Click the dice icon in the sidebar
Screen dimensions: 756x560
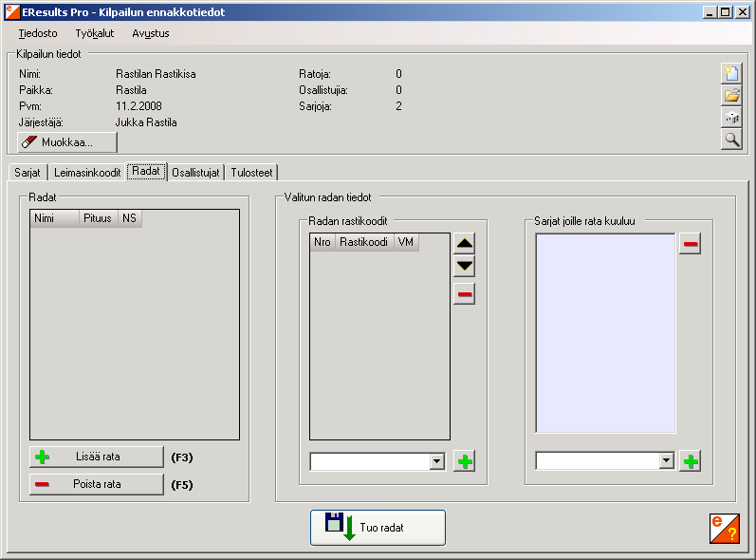click(731, 117)
